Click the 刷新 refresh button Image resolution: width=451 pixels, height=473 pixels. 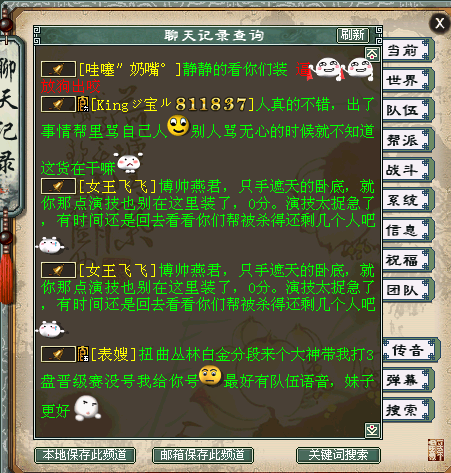tap(353, 35)
